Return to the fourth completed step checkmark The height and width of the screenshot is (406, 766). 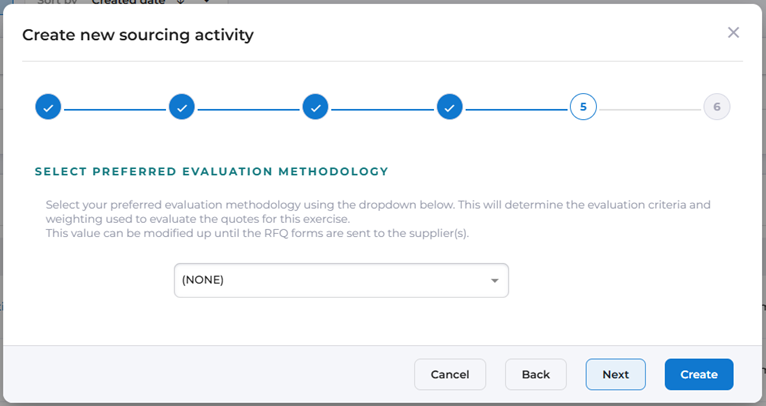click(x=450, y=107)
